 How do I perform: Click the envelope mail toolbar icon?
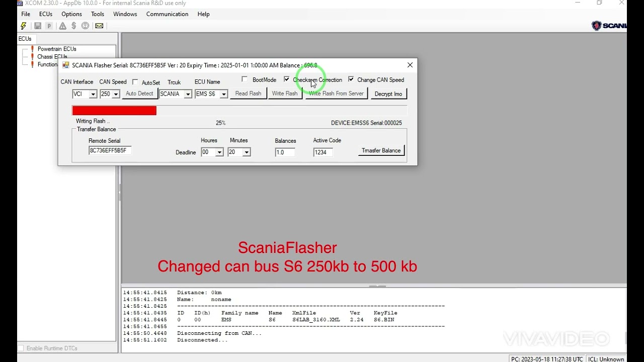click(x=99, y=26)
